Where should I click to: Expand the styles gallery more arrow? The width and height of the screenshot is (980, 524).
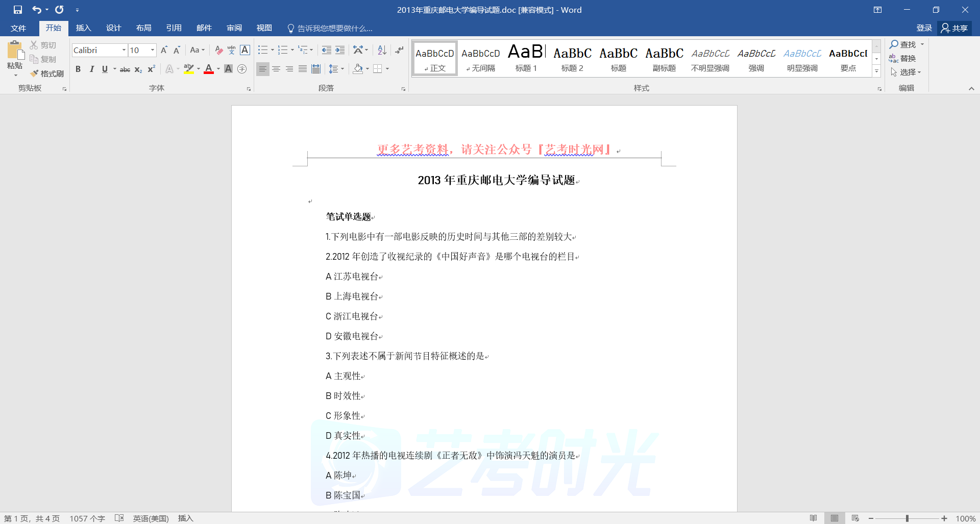[x=876, y=71]
